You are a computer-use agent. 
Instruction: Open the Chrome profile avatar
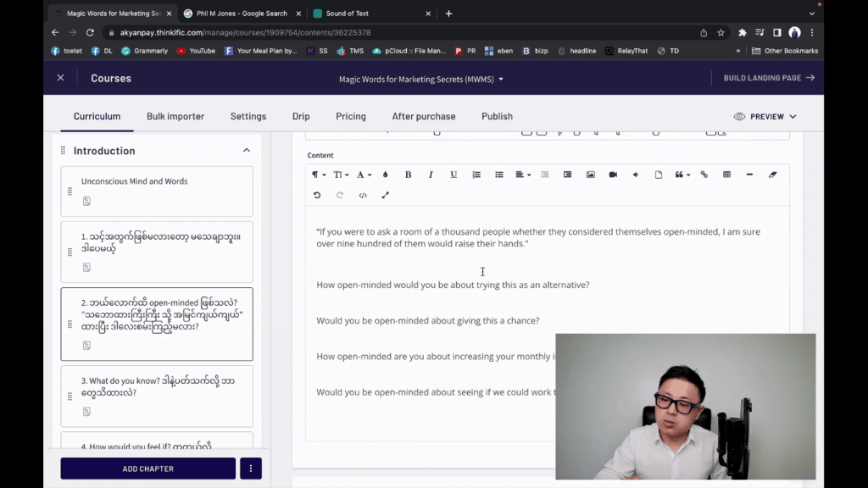point(794,33)
